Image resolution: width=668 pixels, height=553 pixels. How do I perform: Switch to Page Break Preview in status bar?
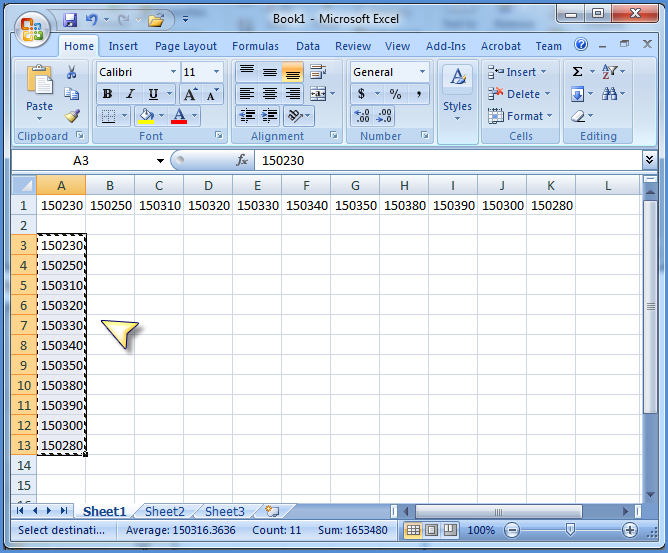[450, 530]
